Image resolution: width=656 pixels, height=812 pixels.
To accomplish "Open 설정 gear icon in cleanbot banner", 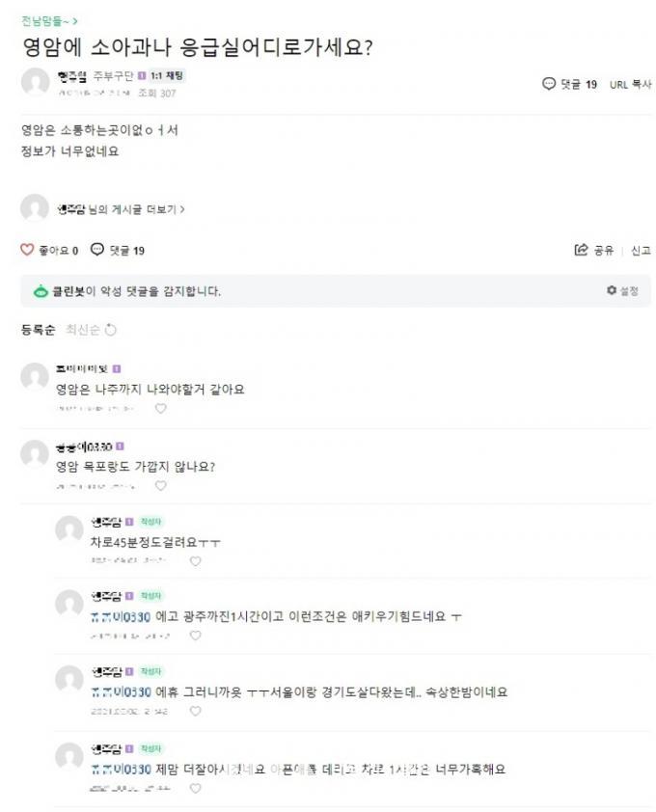I will 612,290.
